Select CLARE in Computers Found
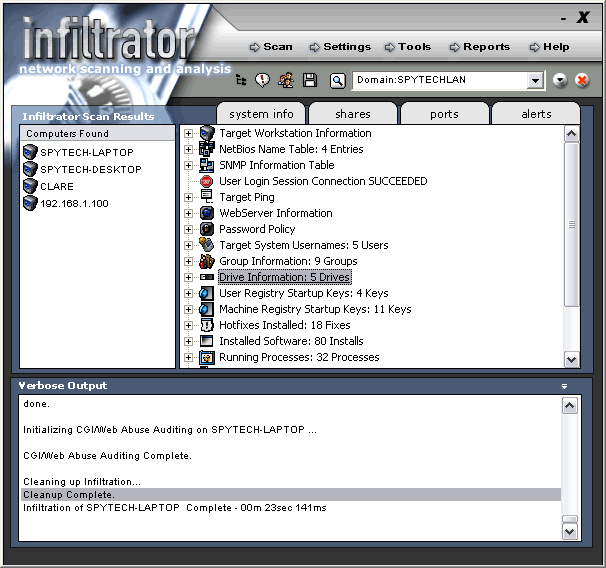Viewport: 606px width, 568px height. pyautogui.click(x=57, y=186)
